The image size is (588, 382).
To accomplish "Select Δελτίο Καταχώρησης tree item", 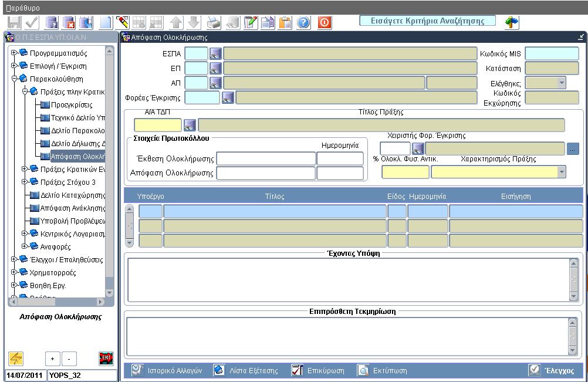I will tap(73, 195).
